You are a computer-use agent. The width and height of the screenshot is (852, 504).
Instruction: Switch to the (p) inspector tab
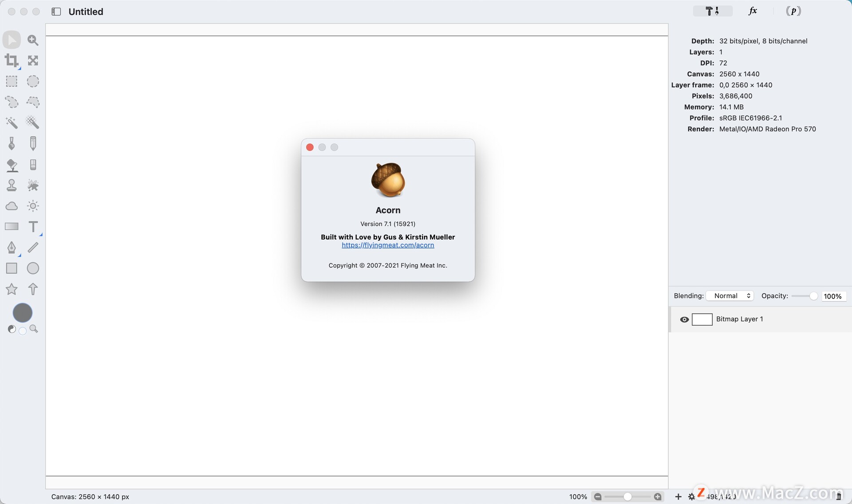[x=793, y=11]
